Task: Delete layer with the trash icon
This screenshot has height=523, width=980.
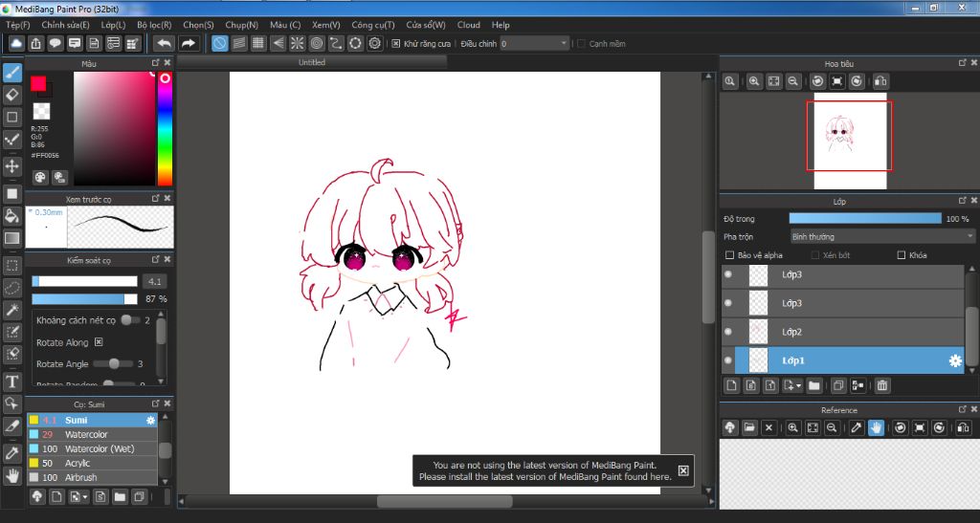Action: 881,385
